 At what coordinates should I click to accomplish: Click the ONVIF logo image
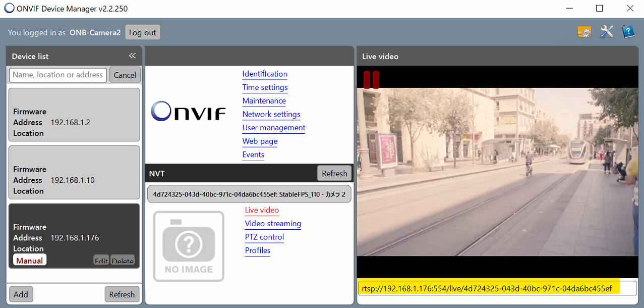188,112
